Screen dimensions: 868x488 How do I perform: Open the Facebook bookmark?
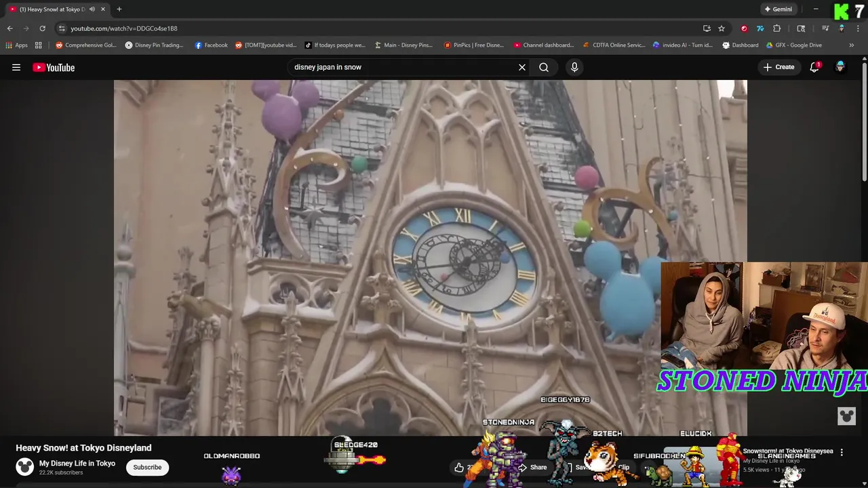click(211, 45)
